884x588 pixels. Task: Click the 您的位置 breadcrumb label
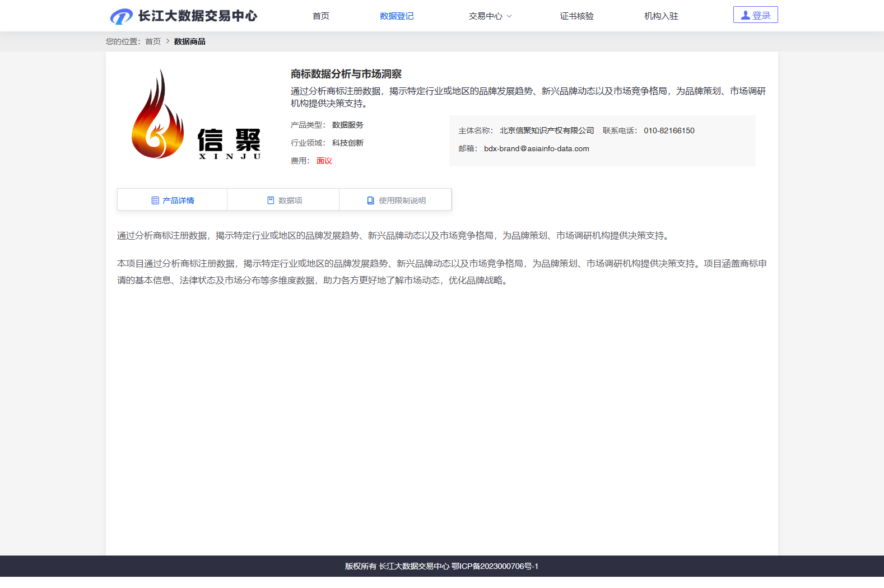pyautogui.click(x=123, y=41)
